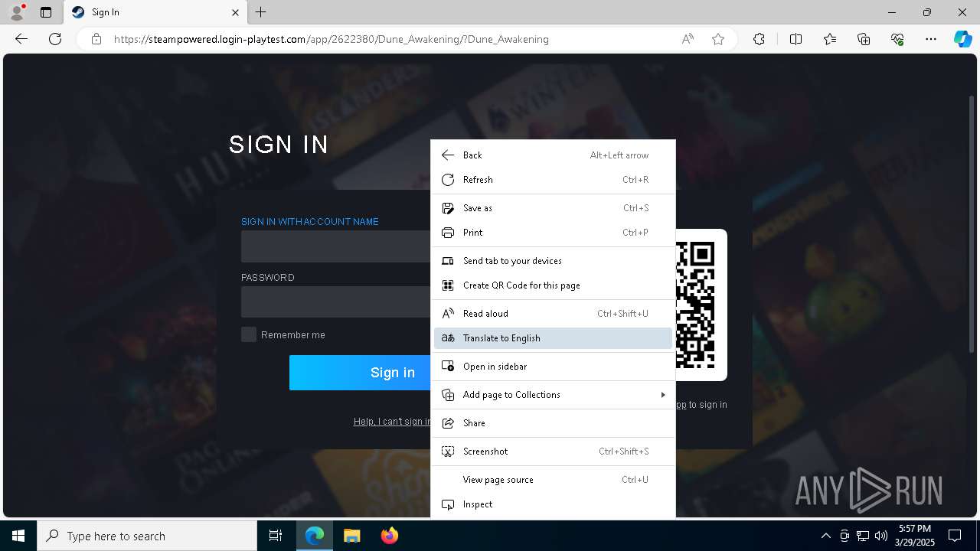Choose Refresh in the context menu
Image resolution: width=980 pixels, height=551 pixels.
pyautogui.click(x=553, y=180)
